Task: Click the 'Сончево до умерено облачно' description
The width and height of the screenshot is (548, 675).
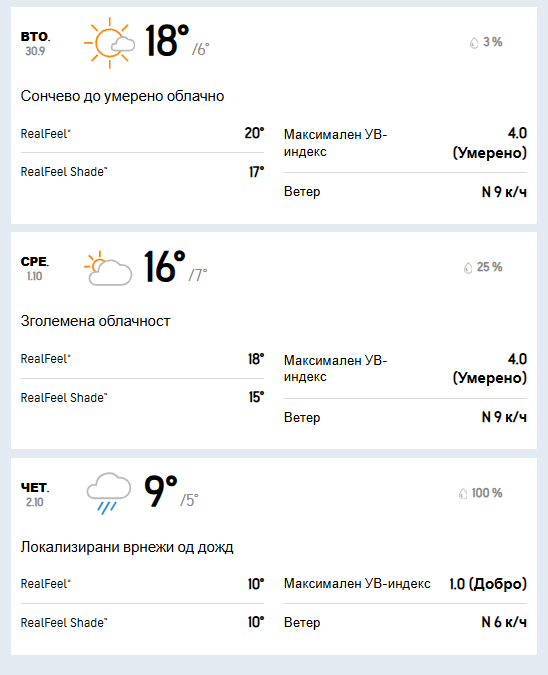Action: (122, 96)
